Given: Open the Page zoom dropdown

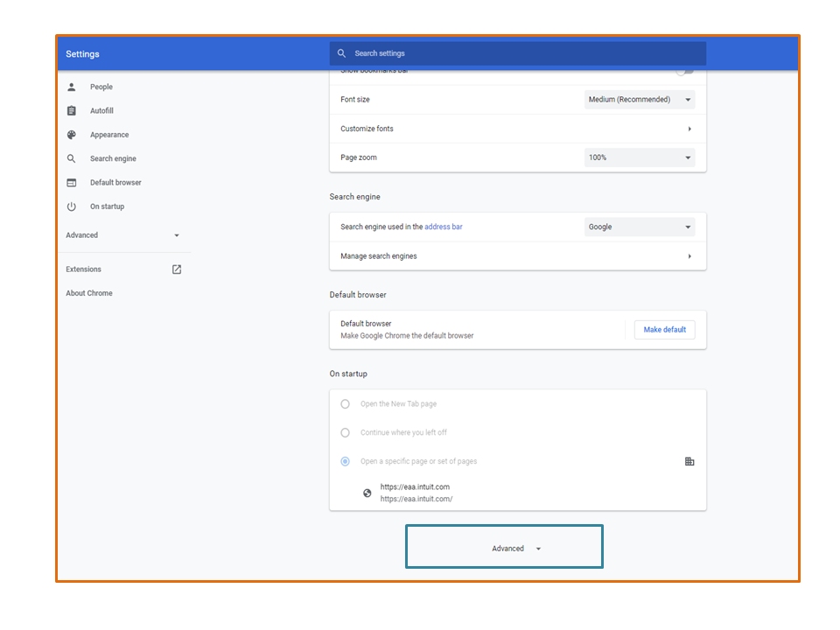Looking at the screenshot, I should (x=640, y=157).
